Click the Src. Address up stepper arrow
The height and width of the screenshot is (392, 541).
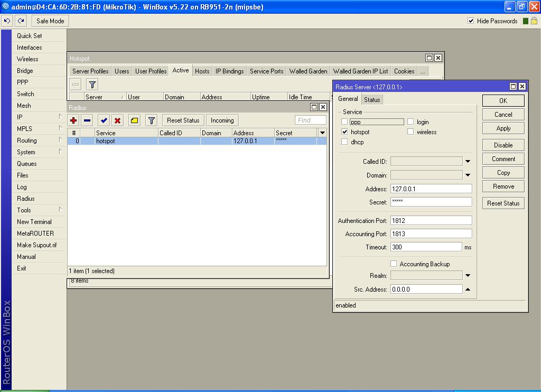click(x=468, y=288)
